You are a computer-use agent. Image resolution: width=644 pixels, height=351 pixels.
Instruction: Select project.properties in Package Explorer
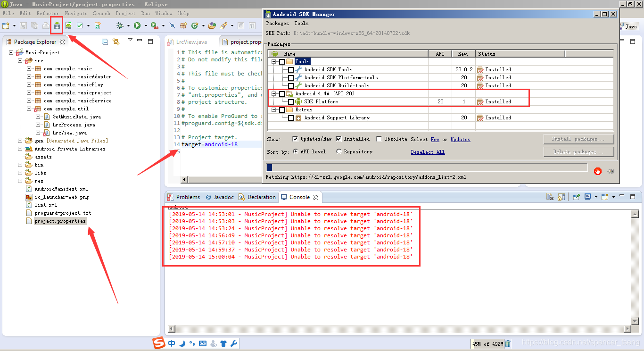tap(60, 221)
